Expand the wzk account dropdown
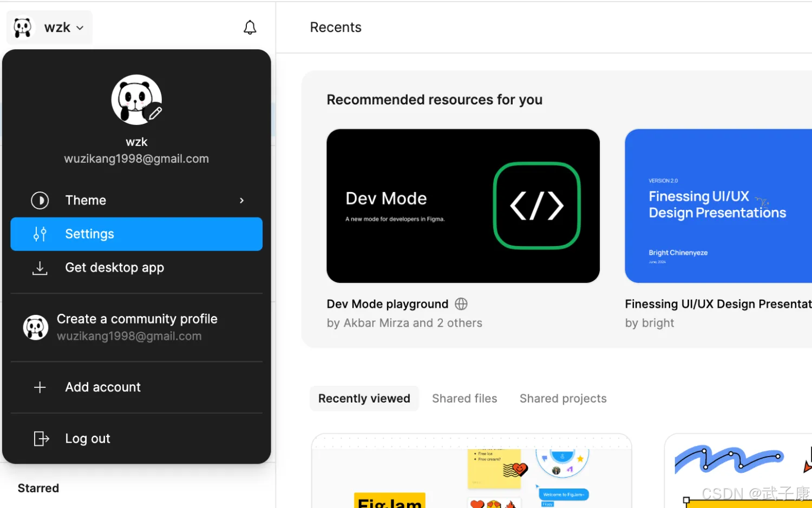 [x=49, y=28]
